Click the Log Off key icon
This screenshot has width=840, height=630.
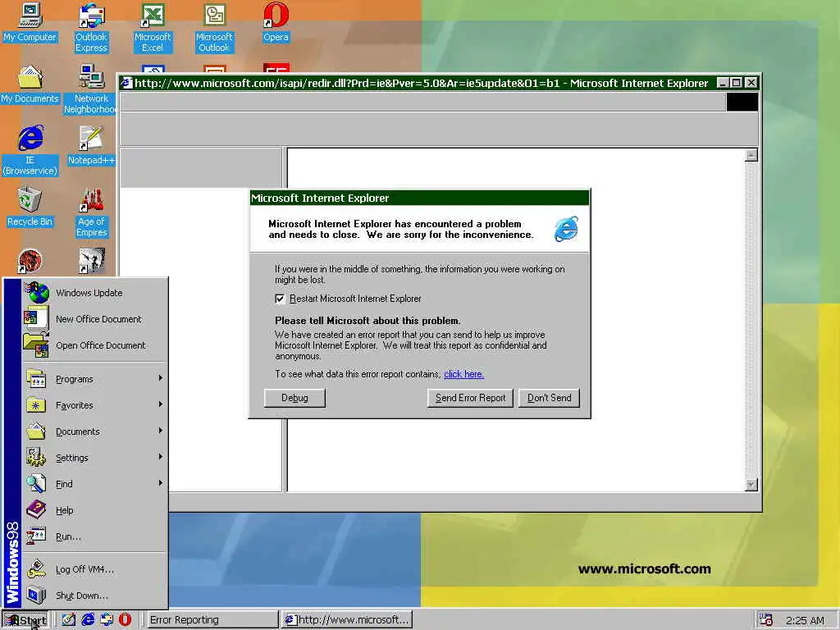coord(36,569)
